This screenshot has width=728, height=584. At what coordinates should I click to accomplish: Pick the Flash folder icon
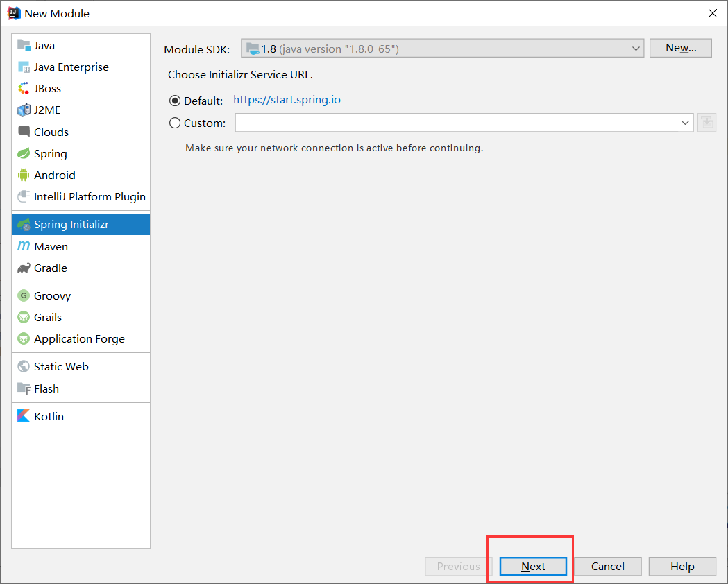tap(24, 388)
